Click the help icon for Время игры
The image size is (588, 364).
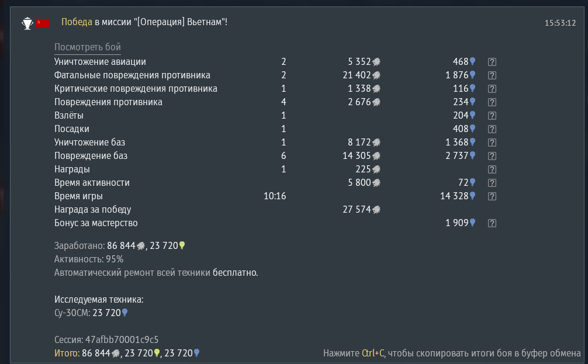pos(492,196)
